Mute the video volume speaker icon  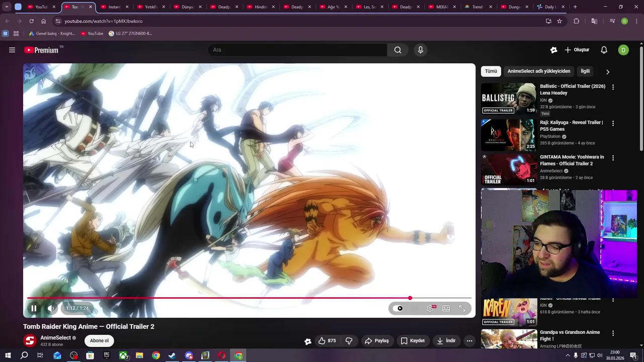pyautogui.click(x=51, y=308)
